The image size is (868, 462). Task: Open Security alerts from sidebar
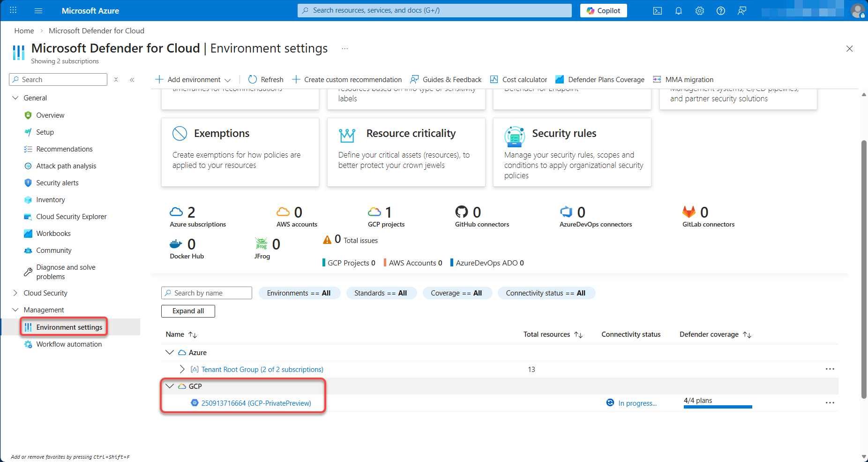tap(57, 183)
